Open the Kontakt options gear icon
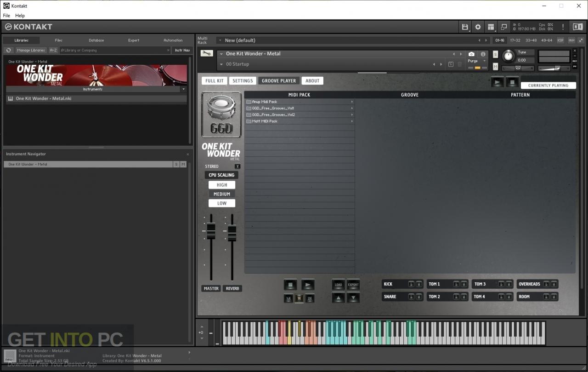588x372 pixels. tap(478, 27)
